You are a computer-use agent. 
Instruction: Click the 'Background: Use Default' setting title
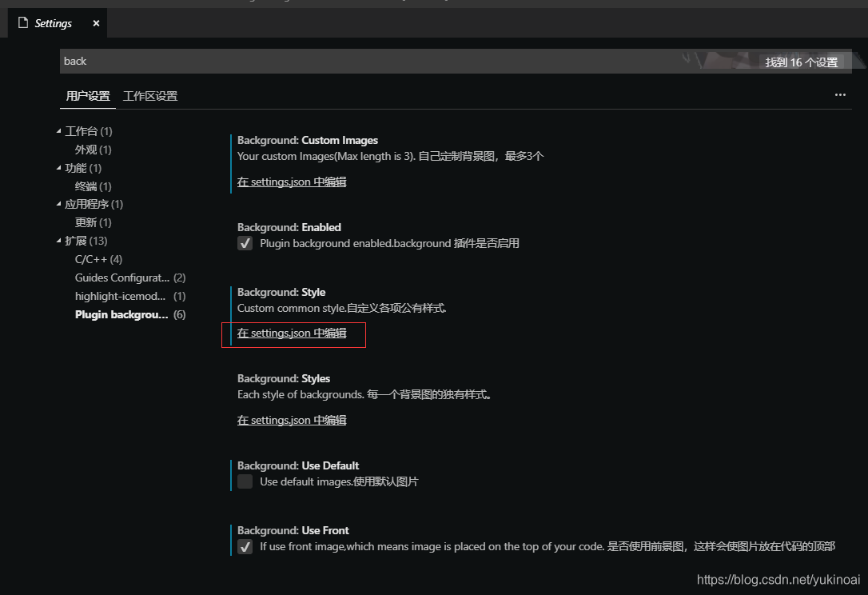pos(298,465)
